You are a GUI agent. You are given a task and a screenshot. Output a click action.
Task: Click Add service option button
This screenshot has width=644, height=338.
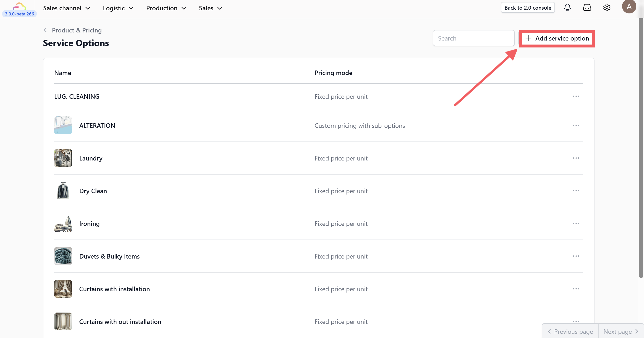tap(557, 38)
